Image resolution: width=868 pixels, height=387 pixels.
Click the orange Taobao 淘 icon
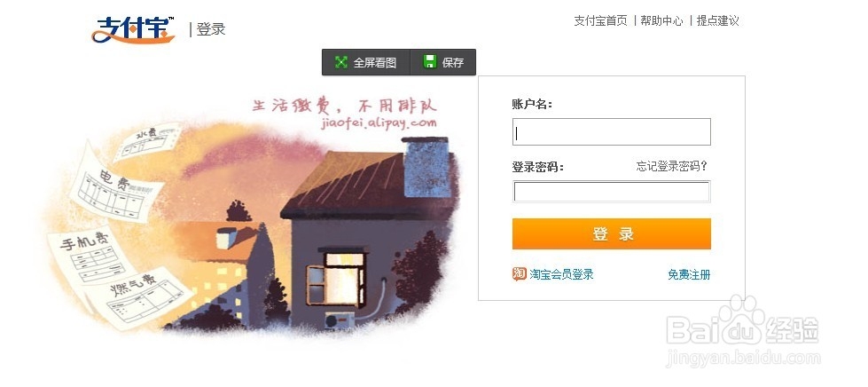click(x=519, y=274)
